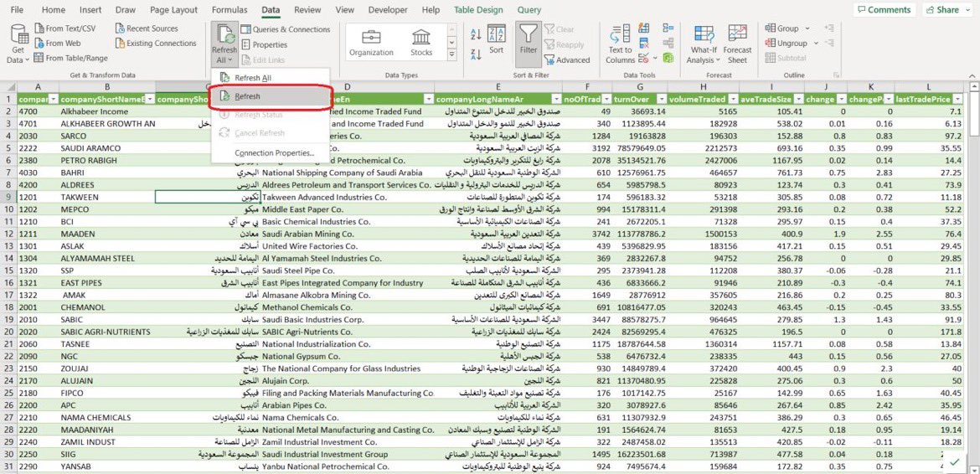
Task: Select cell containing ZAMIL INDUST
Action: pyautogui.click(x=107, y=441)
